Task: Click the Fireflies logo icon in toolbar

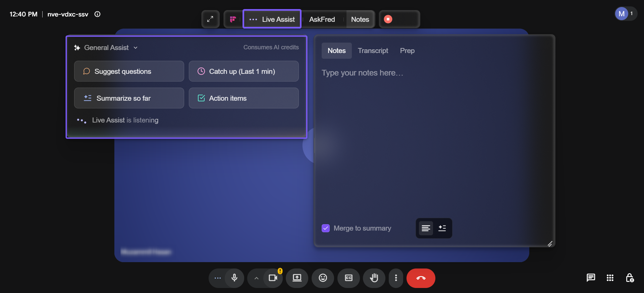Action: click(233, 19)
